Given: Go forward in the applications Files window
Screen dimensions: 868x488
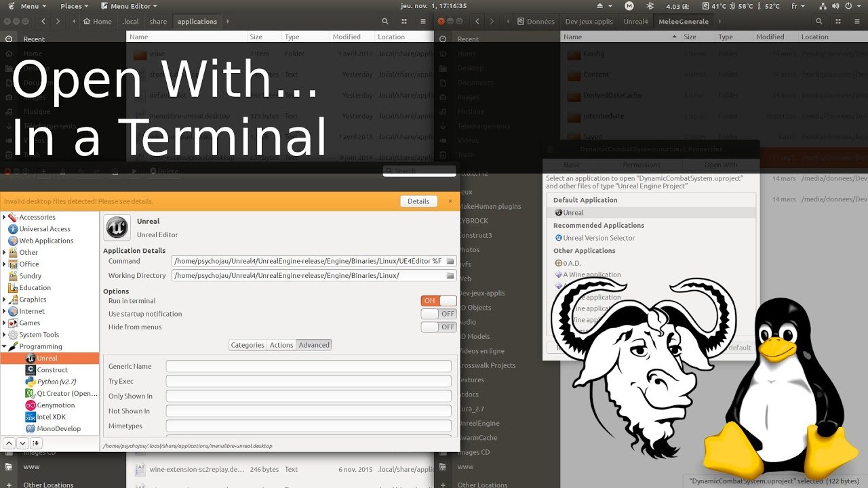Looking at the screenshot, I should (x=57, y=22).
